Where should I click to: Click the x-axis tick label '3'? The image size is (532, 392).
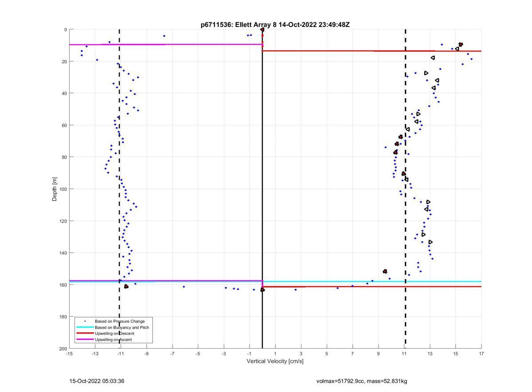(x=301, y=354)
